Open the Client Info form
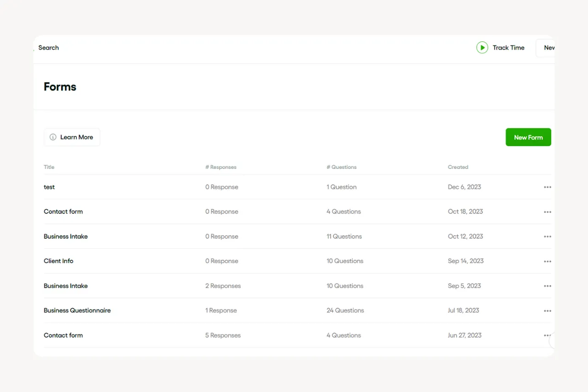The width and height of the screenshot is (588, 392). [x=58, y=261]
